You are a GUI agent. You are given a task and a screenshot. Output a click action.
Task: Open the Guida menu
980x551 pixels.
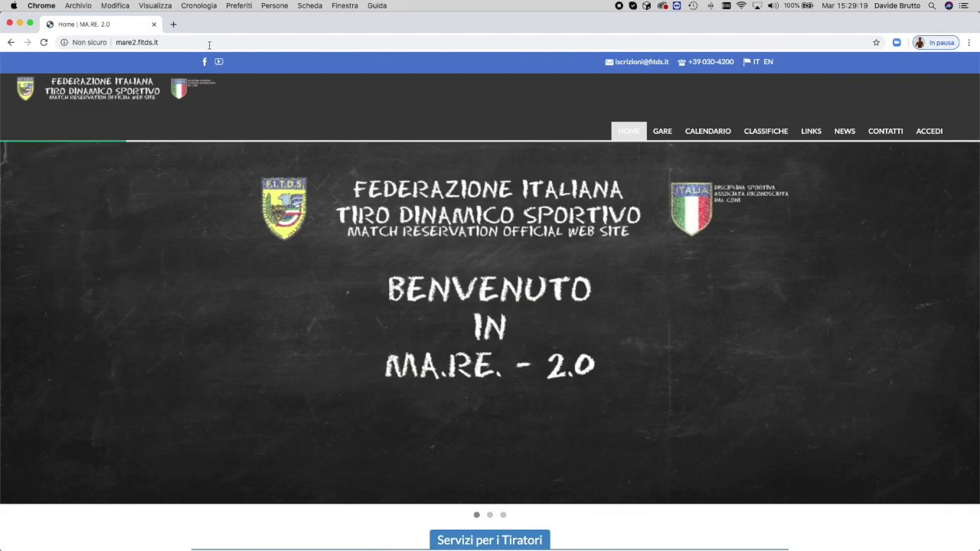[377, 5]
